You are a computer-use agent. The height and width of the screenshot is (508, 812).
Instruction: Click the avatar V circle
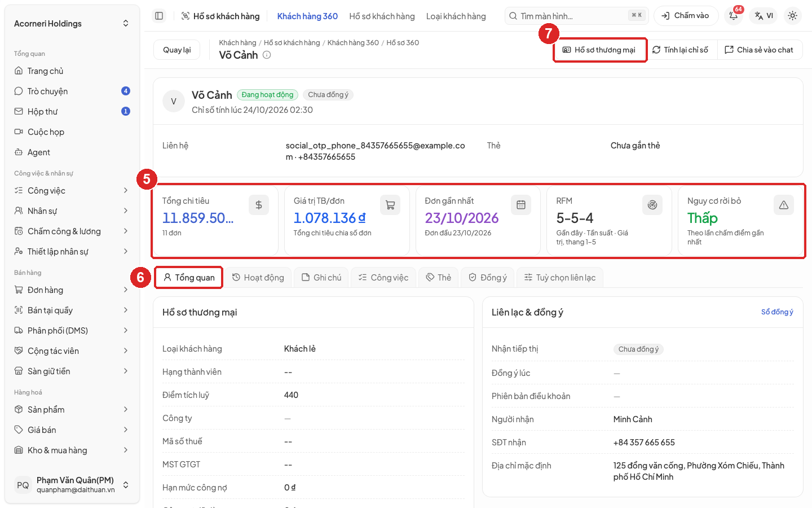[x=174, y=102]
